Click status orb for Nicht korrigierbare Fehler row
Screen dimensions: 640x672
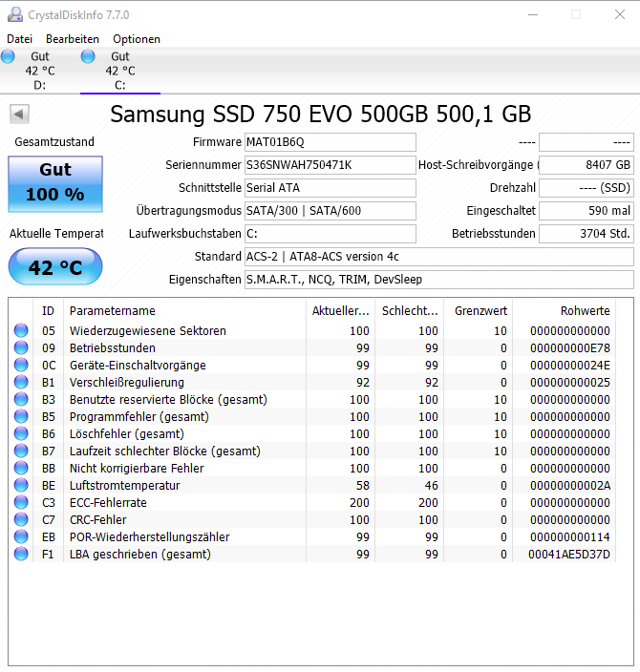click(x=21, y=468)
